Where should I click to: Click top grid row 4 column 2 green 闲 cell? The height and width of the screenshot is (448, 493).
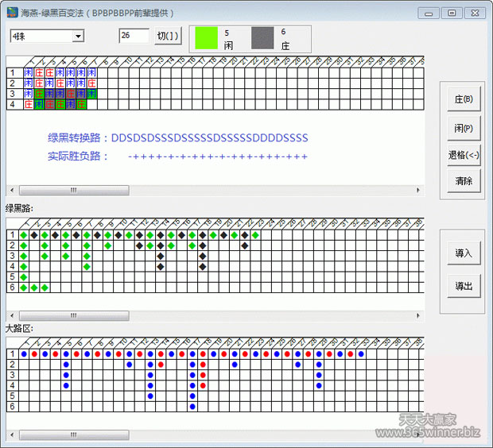click(39, 104)
